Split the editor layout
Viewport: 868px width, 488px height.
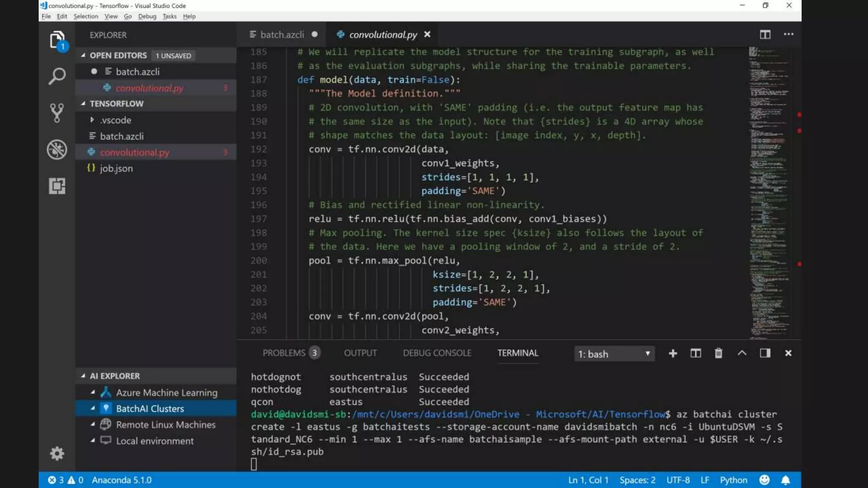point(765,34)
